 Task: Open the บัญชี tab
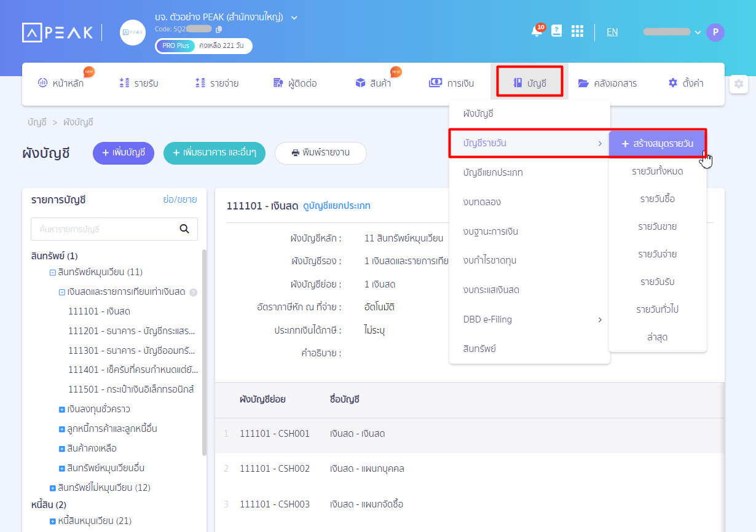click(529, 83)
